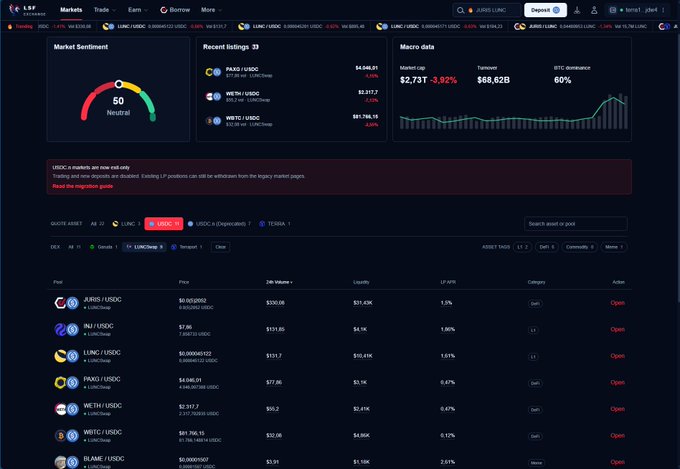The image size is (680, 469).
Task: Read the migration guide link
Action: pos(82,186)
